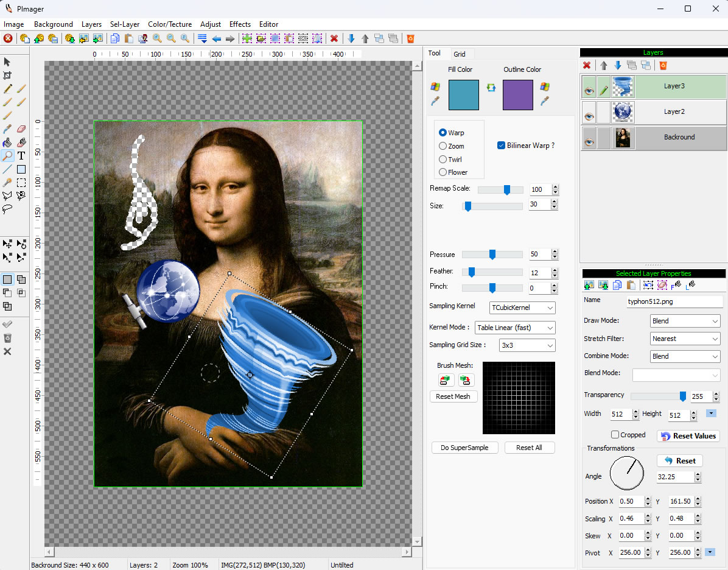The image size is (728, 570).
Task: Open the Sampling Kernel dropdown
Action: [x=522, y=308]
